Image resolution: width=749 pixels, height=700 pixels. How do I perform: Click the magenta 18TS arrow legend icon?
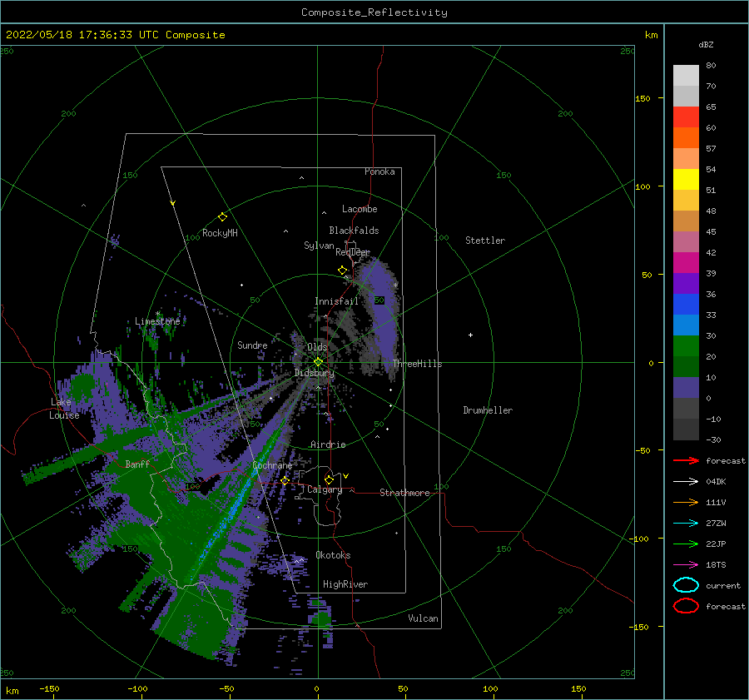[686, 565]
